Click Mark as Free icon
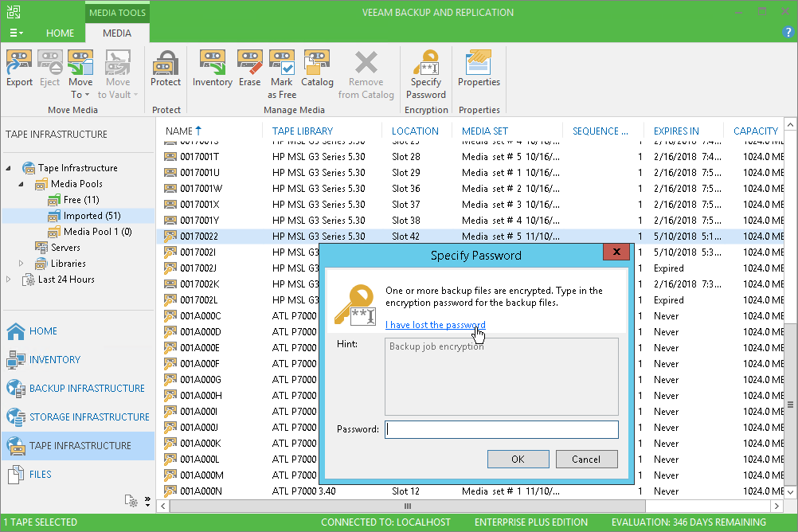The image size is (798, 532). [x=282, y=75]
